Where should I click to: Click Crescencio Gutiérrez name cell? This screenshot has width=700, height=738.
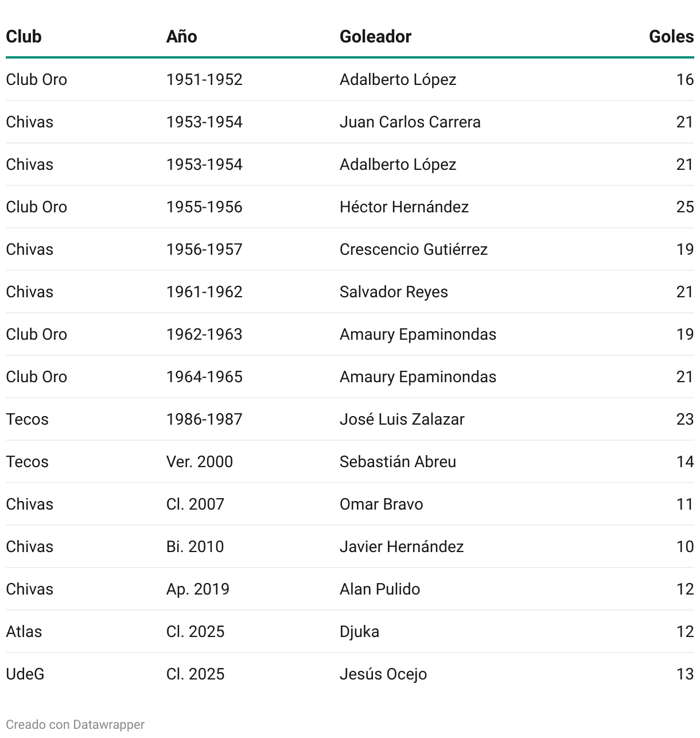[414, 249]
